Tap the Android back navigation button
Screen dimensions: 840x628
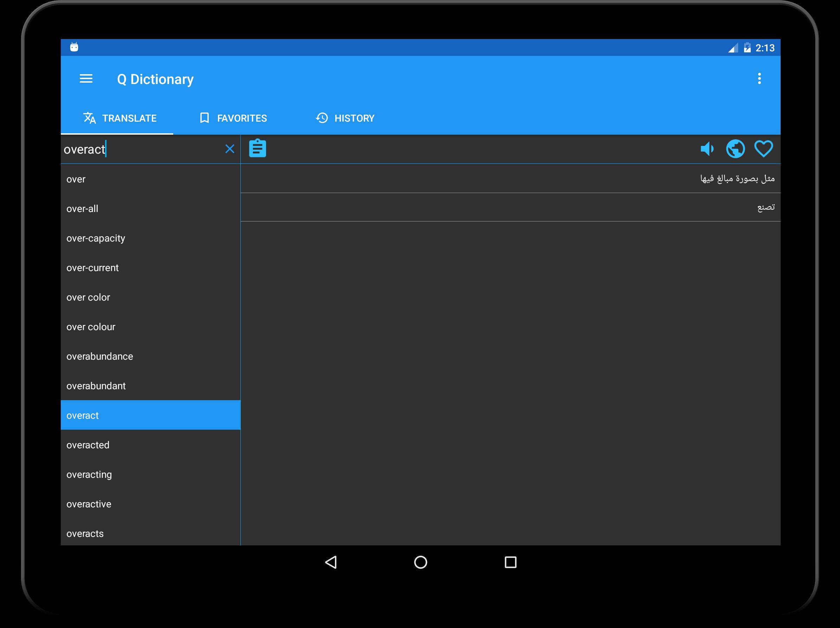coord(331,562)
